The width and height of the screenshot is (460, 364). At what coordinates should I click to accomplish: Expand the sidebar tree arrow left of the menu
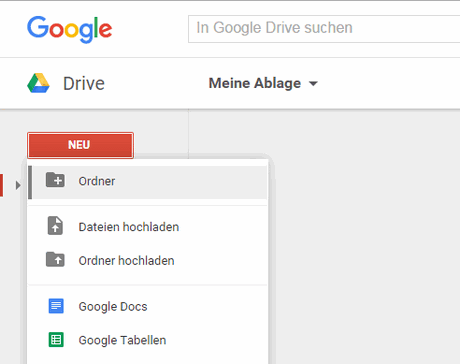tap(18, 185)
